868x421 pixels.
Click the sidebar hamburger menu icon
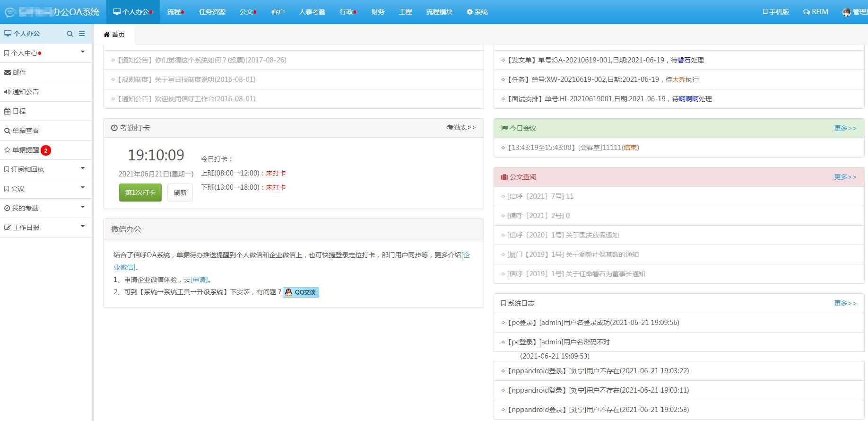coord(82,34)
